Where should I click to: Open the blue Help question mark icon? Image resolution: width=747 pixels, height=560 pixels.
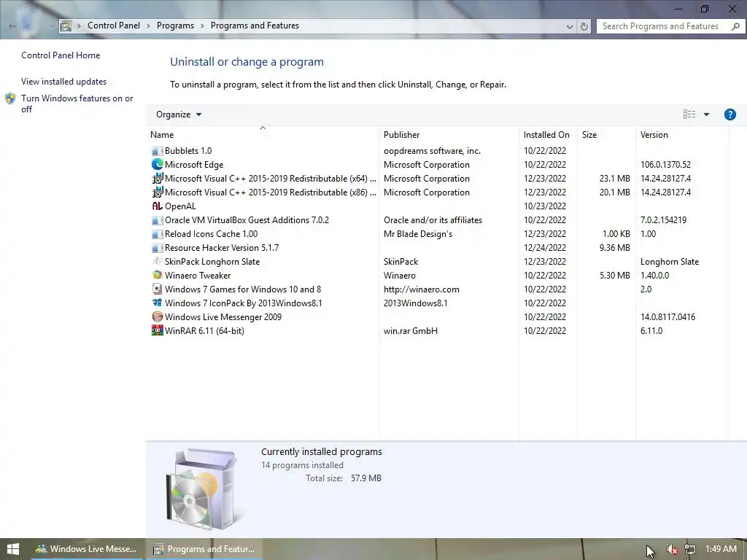click(729, 114)
